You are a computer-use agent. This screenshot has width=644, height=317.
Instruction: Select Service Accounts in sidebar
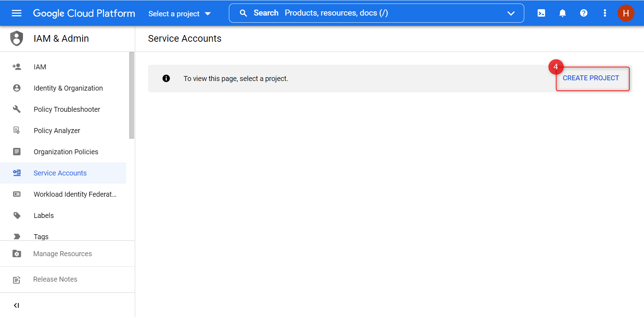(x=63, y=173)
